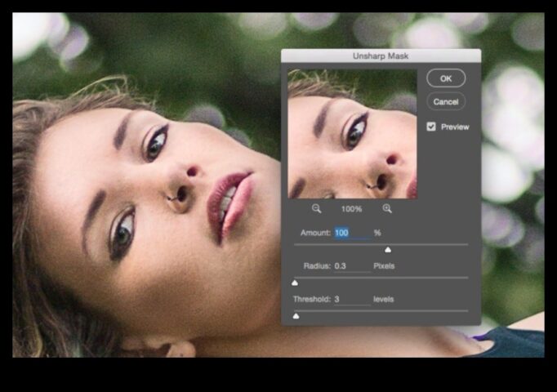Click the Amount slider handle
Viewport: 557px width, 392px height.
388,250
